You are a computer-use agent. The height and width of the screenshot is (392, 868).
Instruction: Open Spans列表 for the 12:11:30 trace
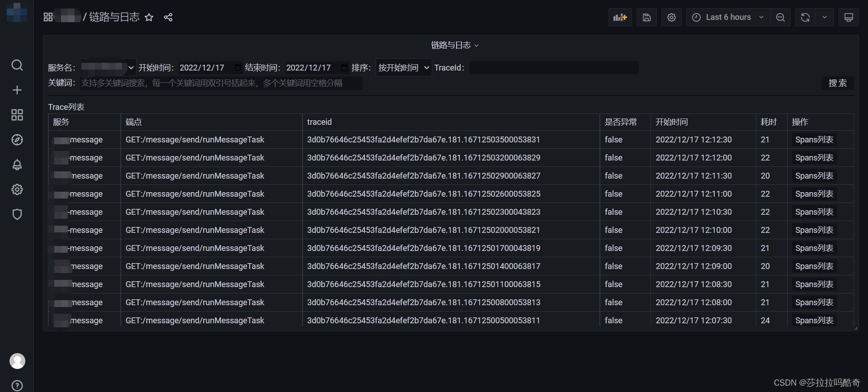click(814, 176)
